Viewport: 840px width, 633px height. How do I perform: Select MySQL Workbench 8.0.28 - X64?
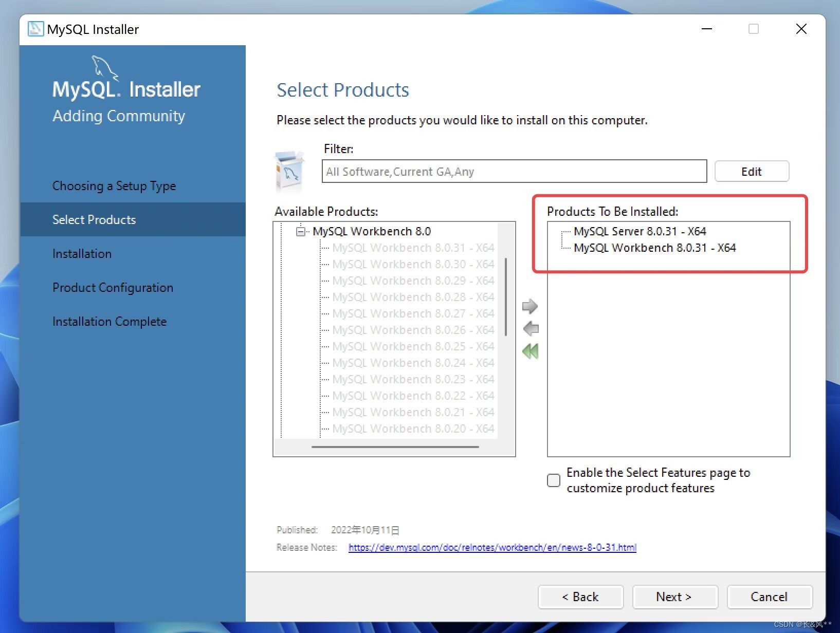[413, 297]
